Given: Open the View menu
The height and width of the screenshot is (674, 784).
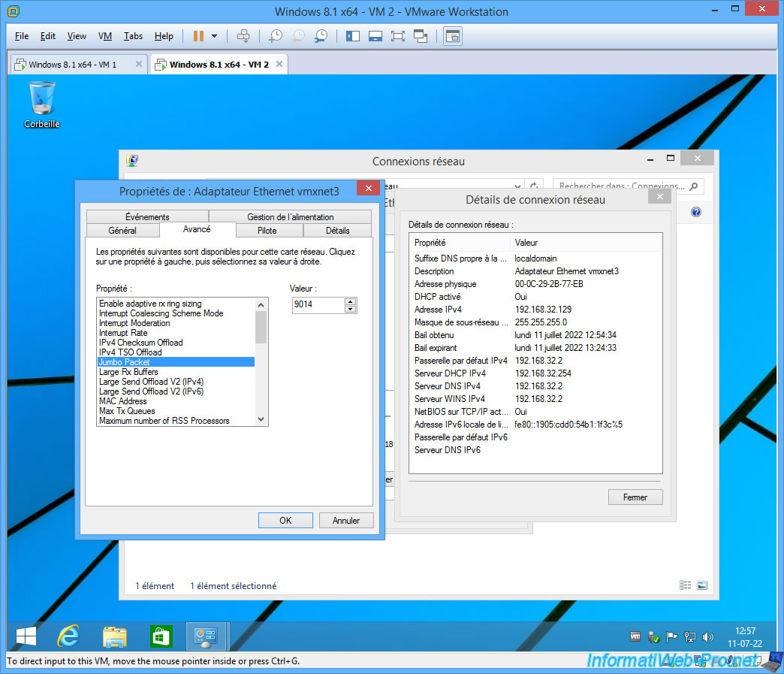Looking at the screenshot, I should 77,36.
